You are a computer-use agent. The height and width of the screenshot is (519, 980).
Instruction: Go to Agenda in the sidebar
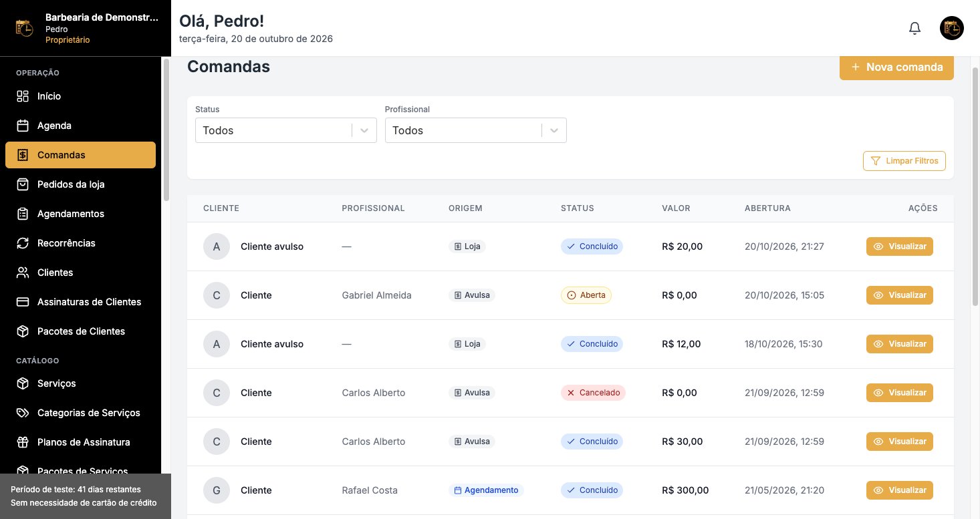point(80,126)
